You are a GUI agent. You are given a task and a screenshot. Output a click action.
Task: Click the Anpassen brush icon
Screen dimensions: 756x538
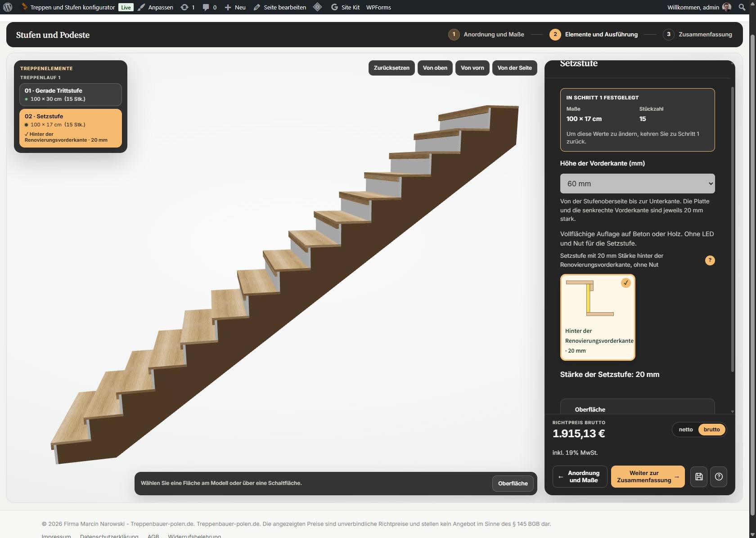pyautogui.click(x=142, y=7)
